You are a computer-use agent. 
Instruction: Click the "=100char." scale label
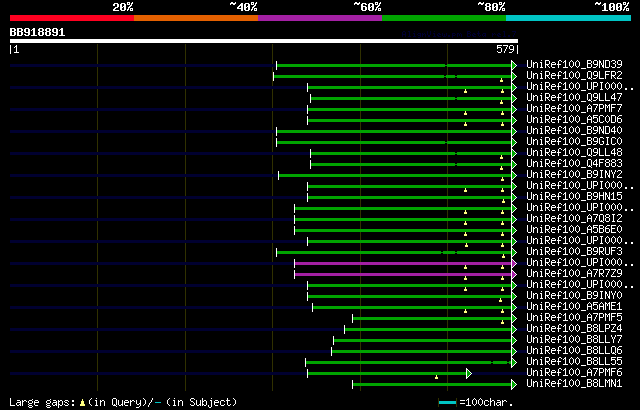(486, 403)
